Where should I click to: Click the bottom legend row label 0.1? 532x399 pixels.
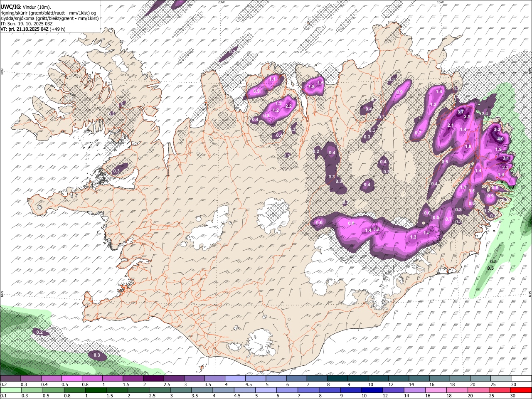[3, 396]
